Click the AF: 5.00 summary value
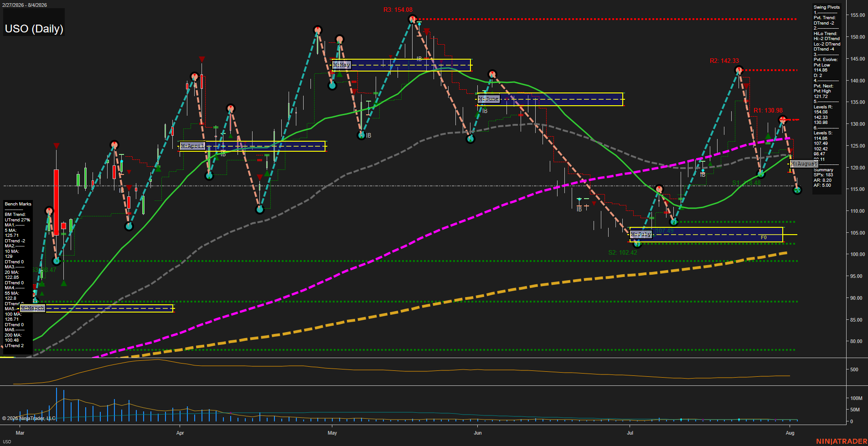This screenshot has height=446, width=868. coord(822,185)
